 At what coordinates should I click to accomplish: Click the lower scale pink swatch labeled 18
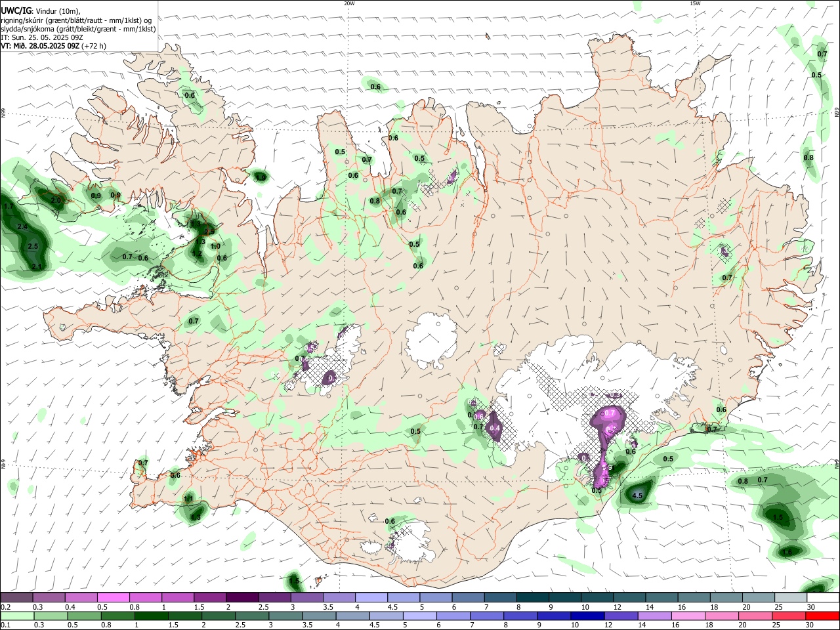(721, 616)
